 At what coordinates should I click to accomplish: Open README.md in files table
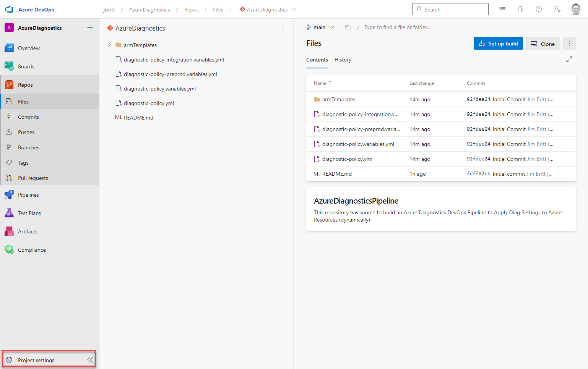[337, 174]
